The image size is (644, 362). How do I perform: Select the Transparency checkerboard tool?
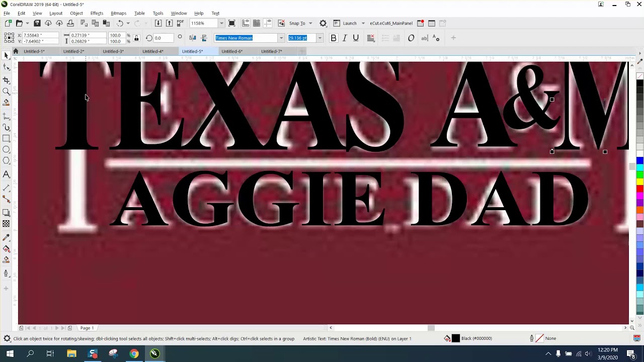[x=6, y=224]
